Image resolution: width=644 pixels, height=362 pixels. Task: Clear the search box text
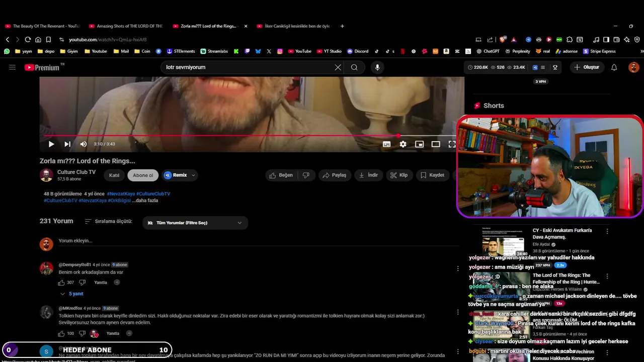click(x=338, y=67)
